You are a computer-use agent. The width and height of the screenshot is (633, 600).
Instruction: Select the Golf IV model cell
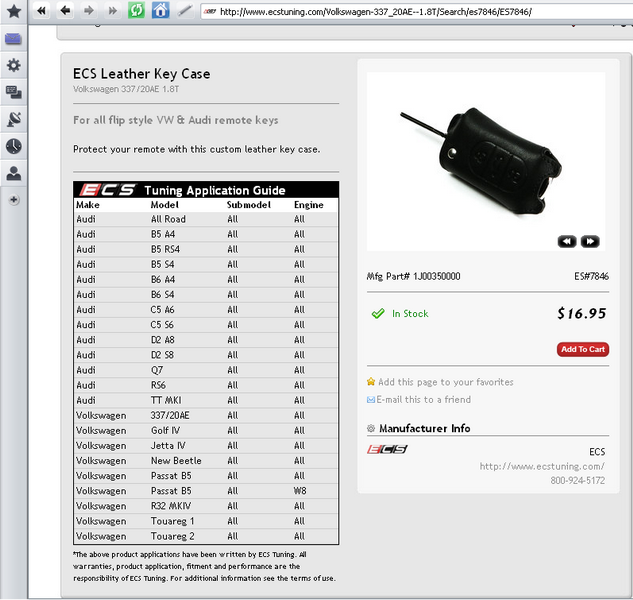[166, 430]
